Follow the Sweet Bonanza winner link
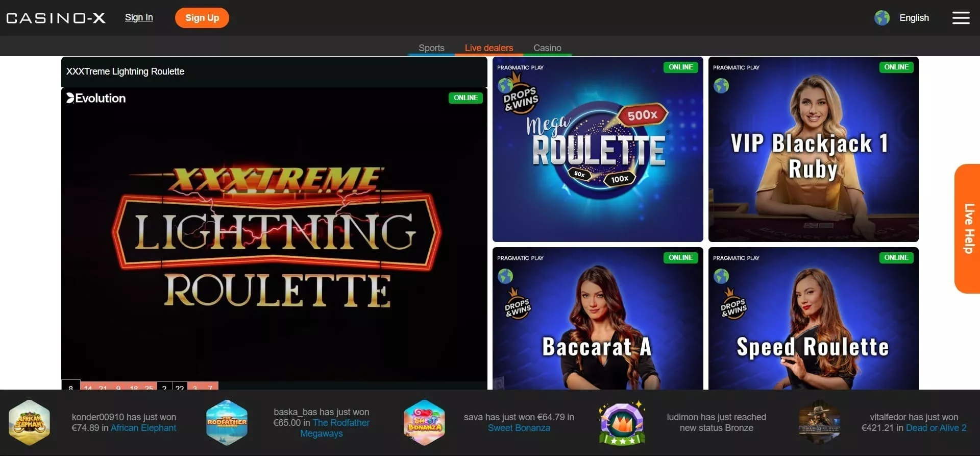The image size is (980, 456). tap(519, 428)
